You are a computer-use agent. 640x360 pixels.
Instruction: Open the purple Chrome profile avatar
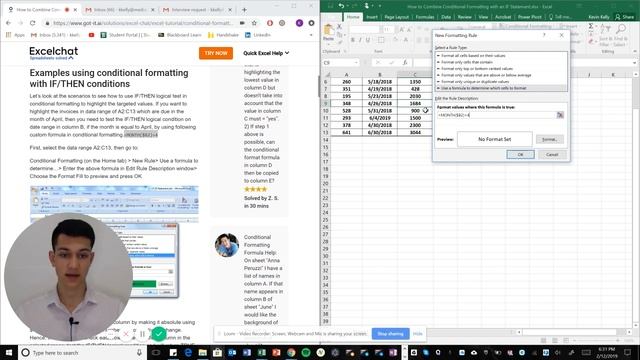(299, 23)
